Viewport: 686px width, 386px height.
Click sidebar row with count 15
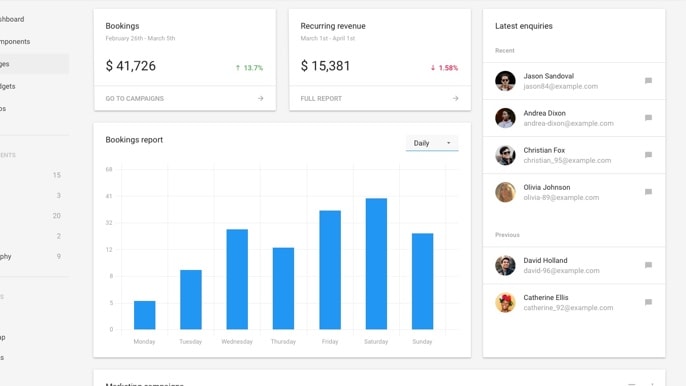pos(34,175)
